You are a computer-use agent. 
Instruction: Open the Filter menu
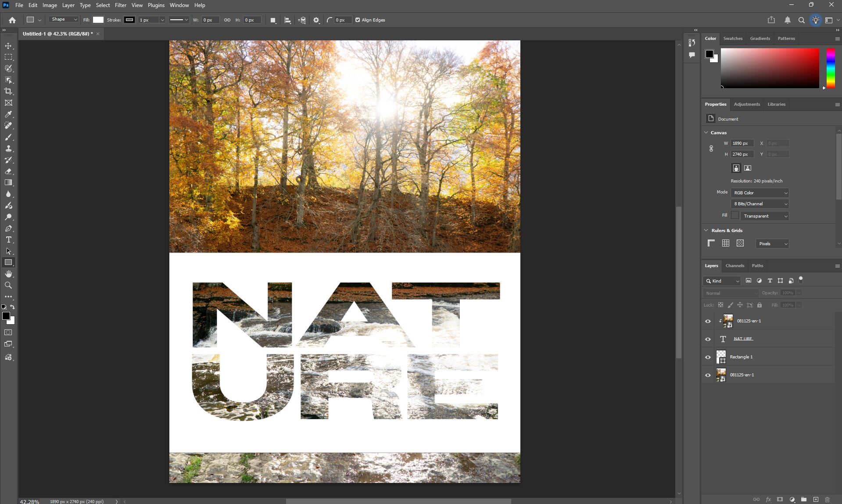[120, 5]
